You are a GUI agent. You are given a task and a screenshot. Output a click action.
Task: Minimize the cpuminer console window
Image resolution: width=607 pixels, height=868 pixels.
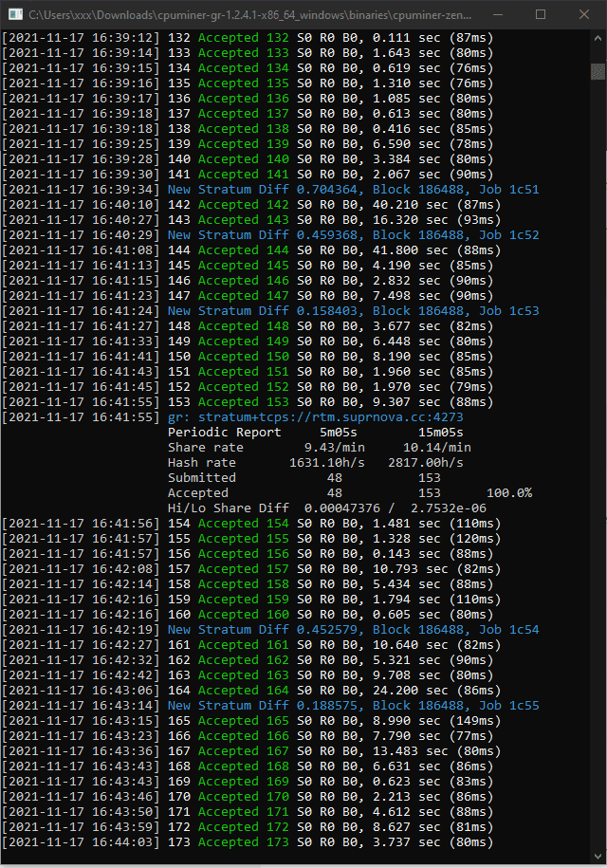point(497,14)
